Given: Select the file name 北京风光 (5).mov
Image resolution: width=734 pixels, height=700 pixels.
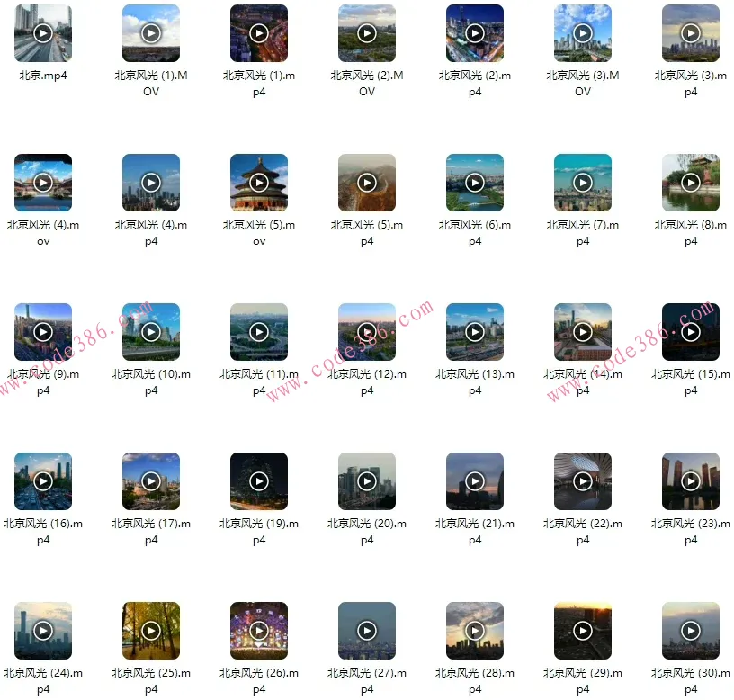Looking at the screenshot, I should (259, 233).
